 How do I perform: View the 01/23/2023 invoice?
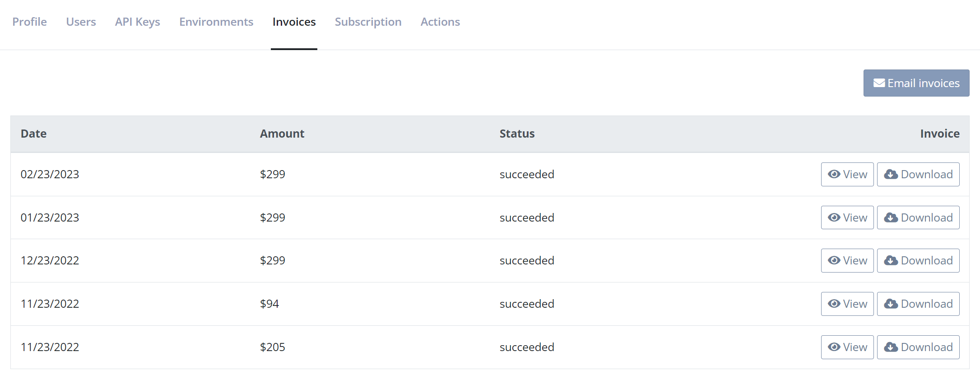(847, 217)
